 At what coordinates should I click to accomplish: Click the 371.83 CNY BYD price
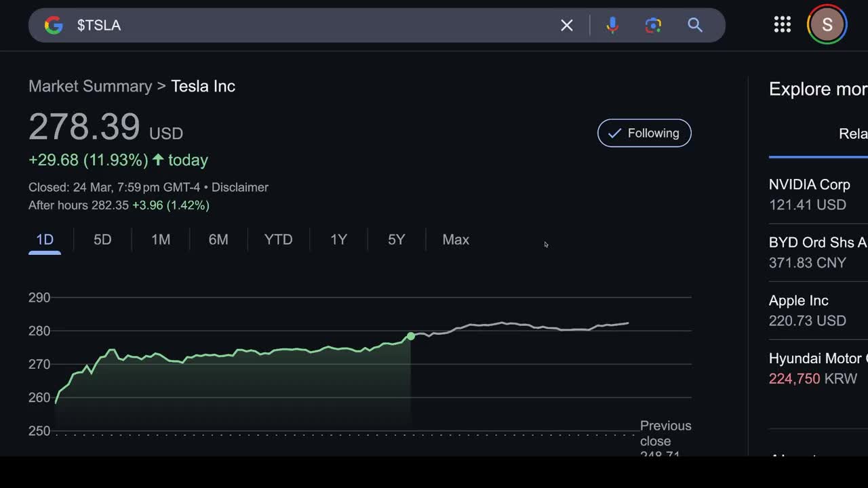808,262
